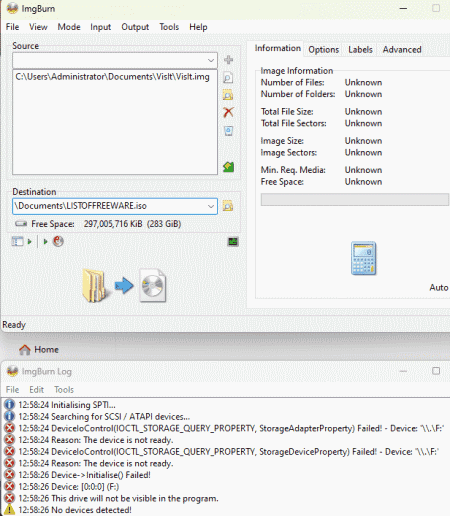Select the StorageAdapterProperty Failed log line
This screenshot has height=516, width=450.
click(x=231, y=428)
